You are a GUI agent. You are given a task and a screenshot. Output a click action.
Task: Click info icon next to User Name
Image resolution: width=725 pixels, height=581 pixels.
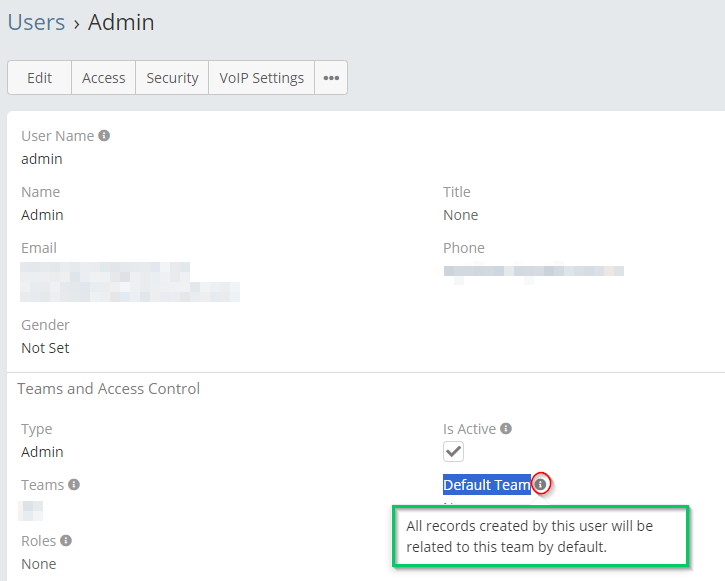[x=104, y=135]
